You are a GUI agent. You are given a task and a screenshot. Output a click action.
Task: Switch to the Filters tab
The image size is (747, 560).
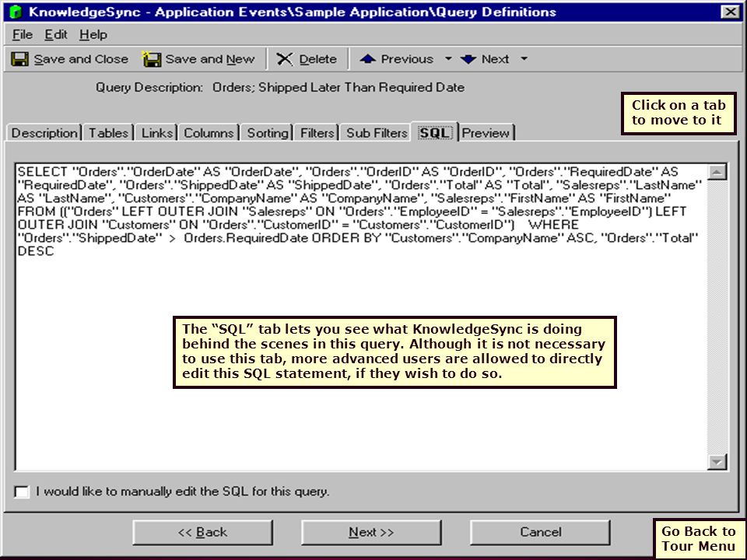point(317,133)
